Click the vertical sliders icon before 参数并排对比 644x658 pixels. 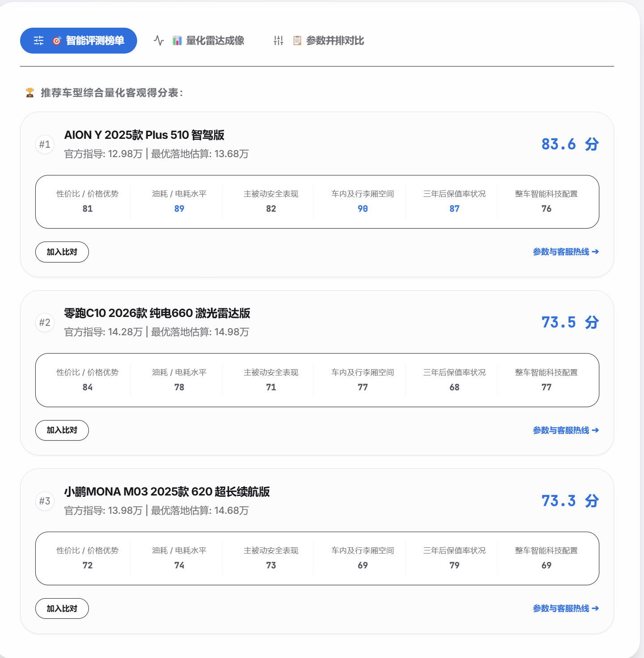click(x=279, y=41)
